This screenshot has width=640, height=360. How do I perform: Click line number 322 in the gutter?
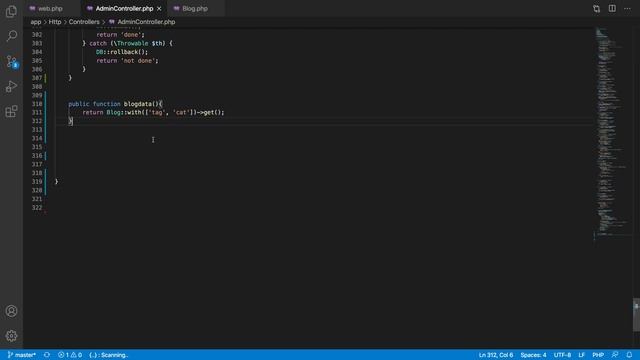click(x=37, y=207)
